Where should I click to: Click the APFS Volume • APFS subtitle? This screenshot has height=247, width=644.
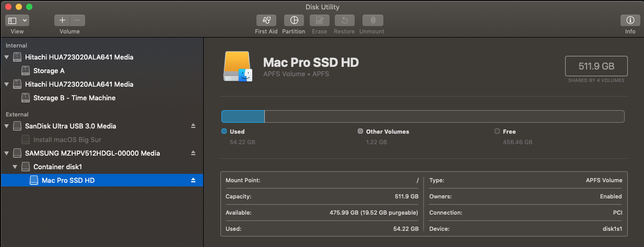296,74
